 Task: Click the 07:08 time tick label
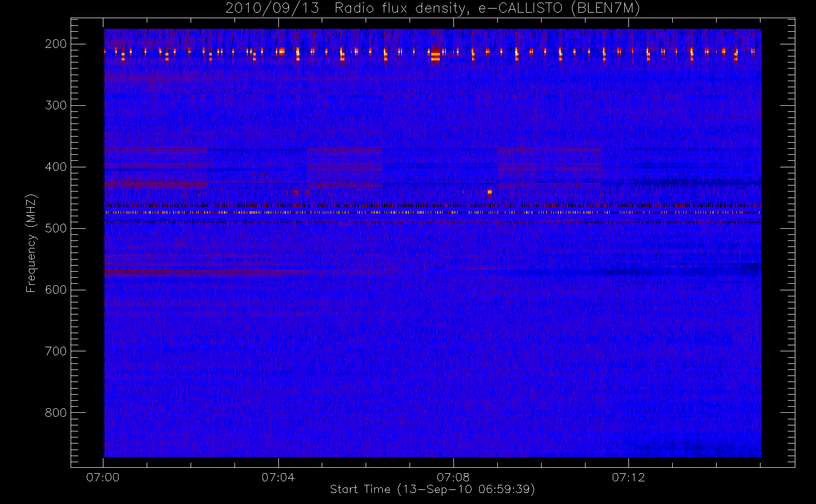click(x=453, y=477)
